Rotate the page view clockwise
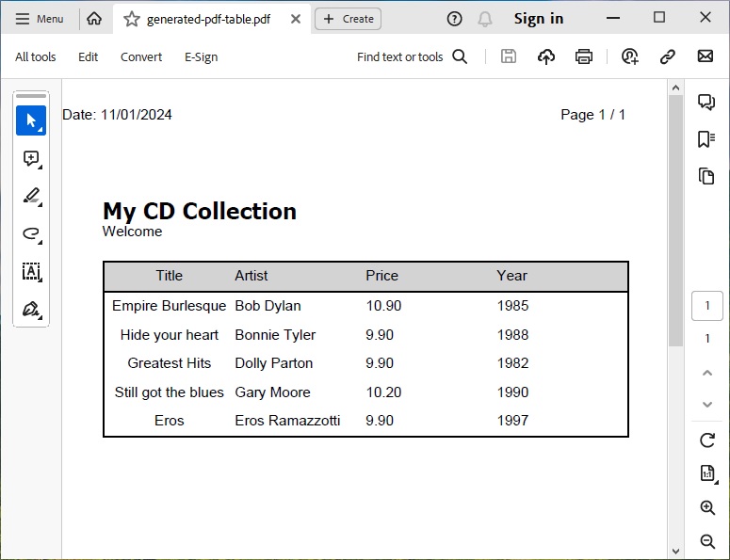This screenshot has width=730, height=560. click(x=707, y=440)
